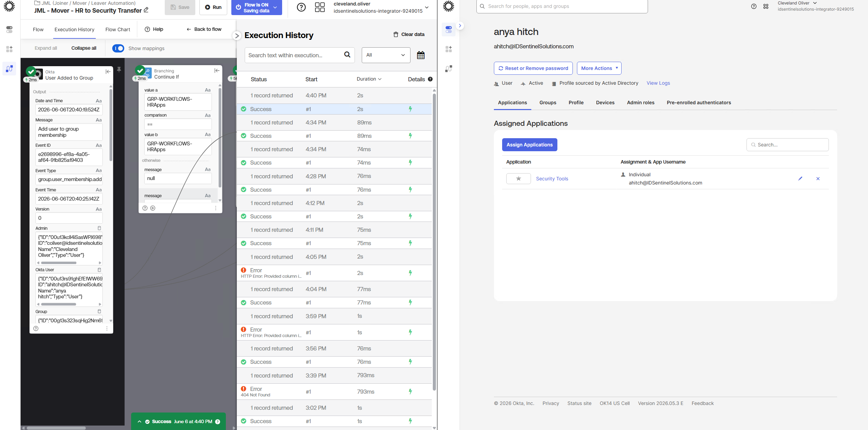Pin the User Added to Group card
The height and width of the screenshot is (430, 868).
pos(119,70)
